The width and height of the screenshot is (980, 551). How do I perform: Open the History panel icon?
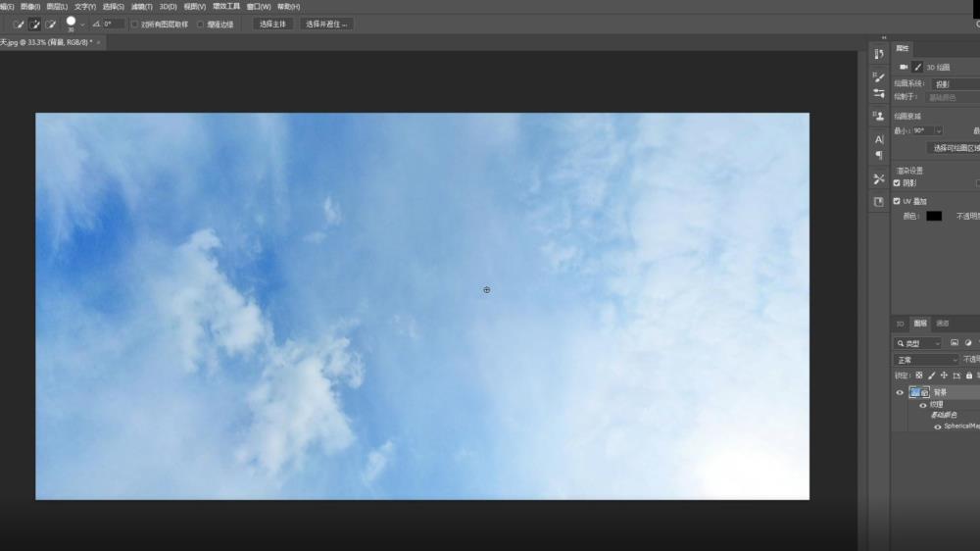[879, 54]
